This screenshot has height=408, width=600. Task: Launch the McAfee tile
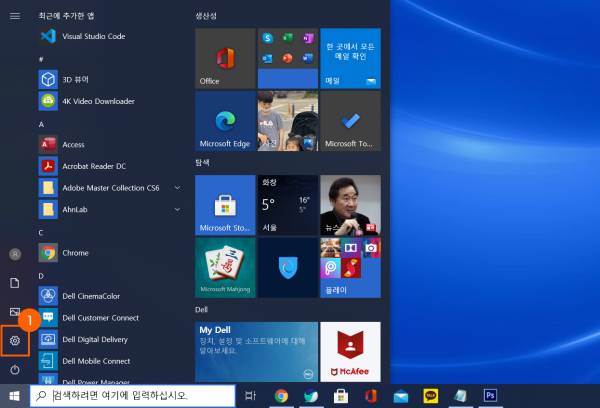(351, 352)
